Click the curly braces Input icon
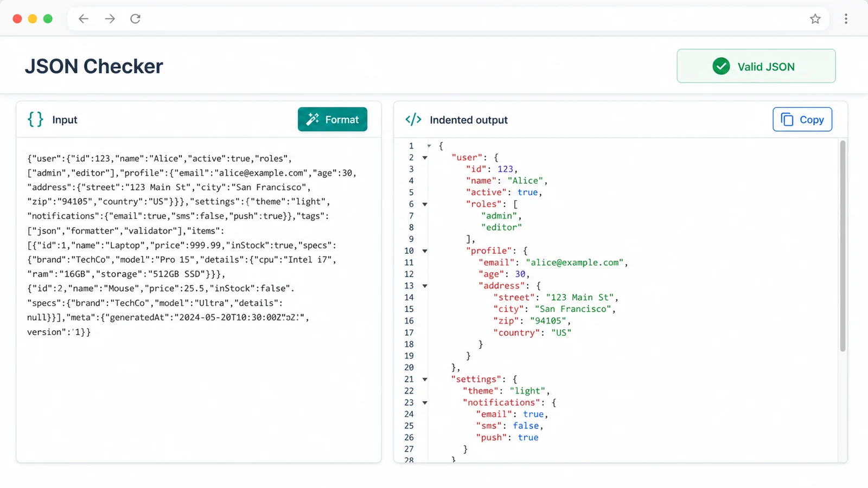 click(35, 119)
